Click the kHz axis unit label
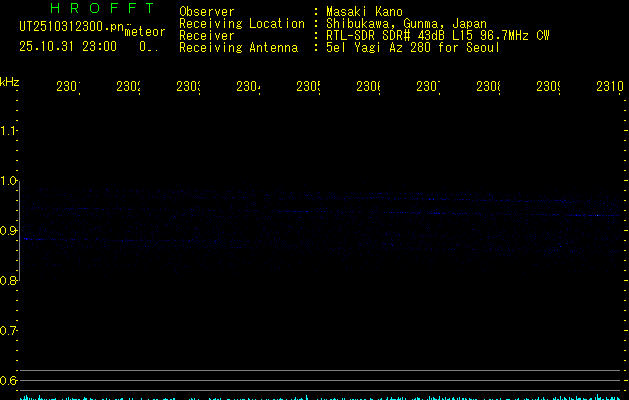This screenshot has height=400, width=629. (x=10, y=80)
